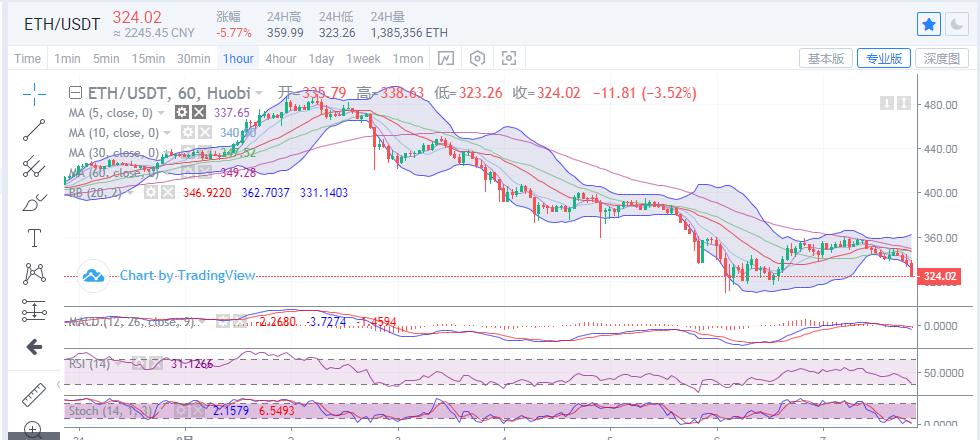Screen dimensions: 980x440
Task: Open settings gear for RSI indicator
Action: [139, 364]
